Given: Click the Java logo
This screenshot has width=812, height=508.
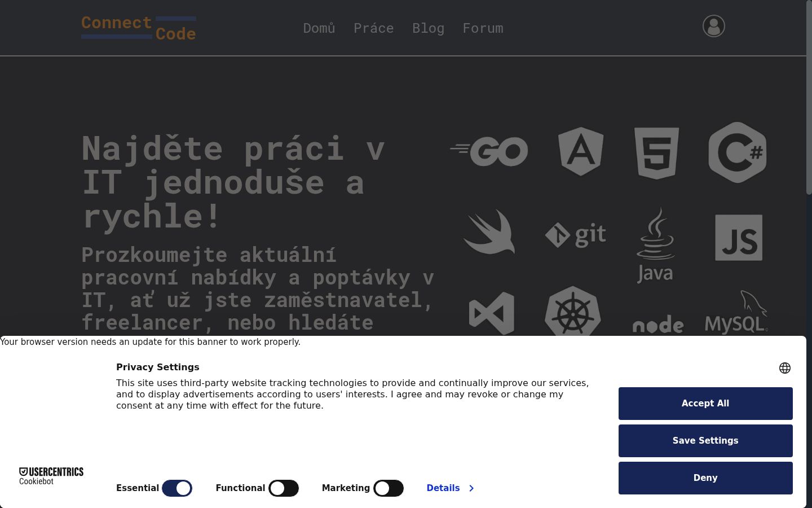Looking at the screenshot, I should [x=655, y=244].
